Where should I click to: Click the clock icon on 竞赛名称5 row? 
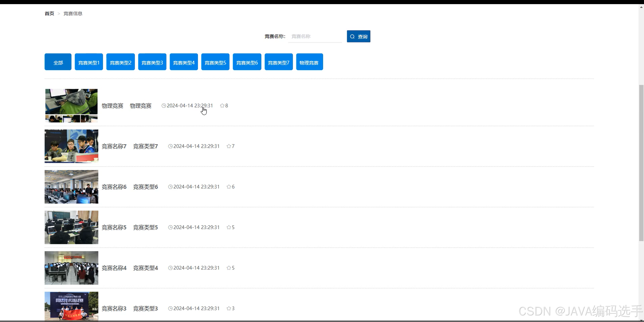coord(170,227)
